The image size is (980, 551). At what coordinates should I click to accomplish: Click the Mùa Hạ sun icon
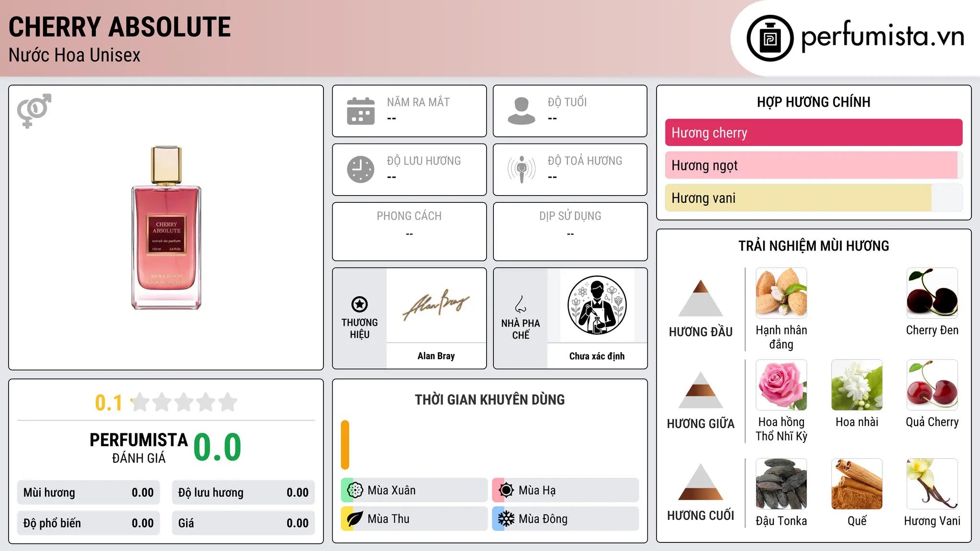(x=506, y=490)
